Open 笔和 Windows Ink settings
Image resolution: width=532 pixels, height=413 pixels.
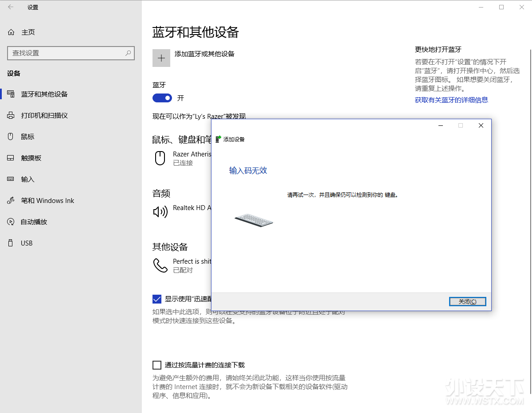pyautogui.click(x=47, y=201)
